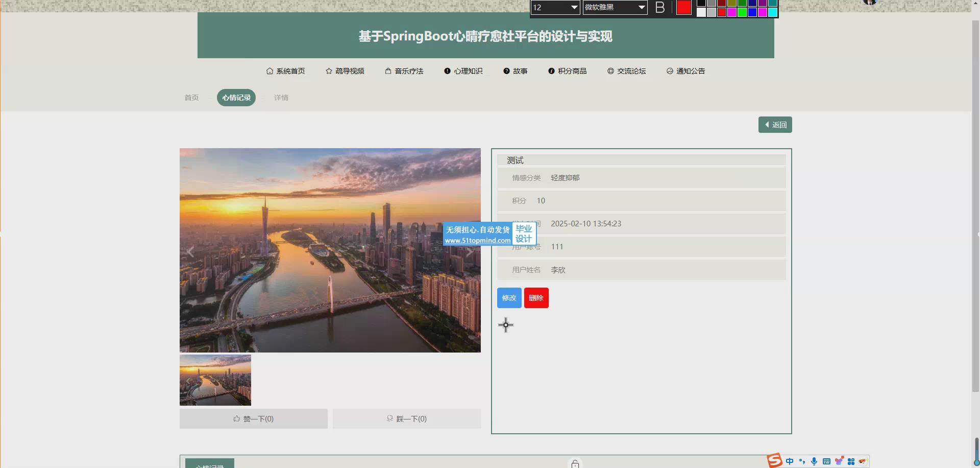The width and height of the screenshot is (980, 468).
Task: Click the microphone voice input icon
Action: [x=814, y=461]
